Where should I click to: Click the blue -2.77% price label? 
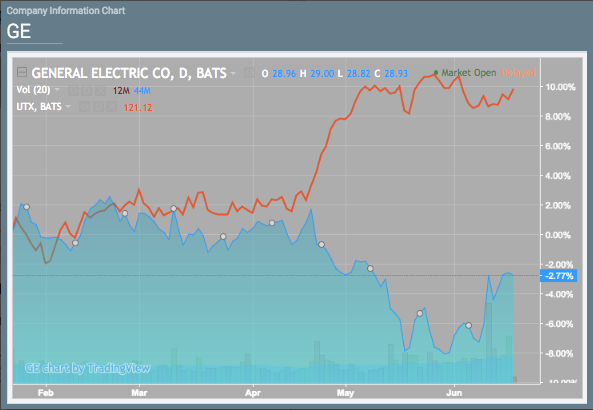tap(559, 276)
